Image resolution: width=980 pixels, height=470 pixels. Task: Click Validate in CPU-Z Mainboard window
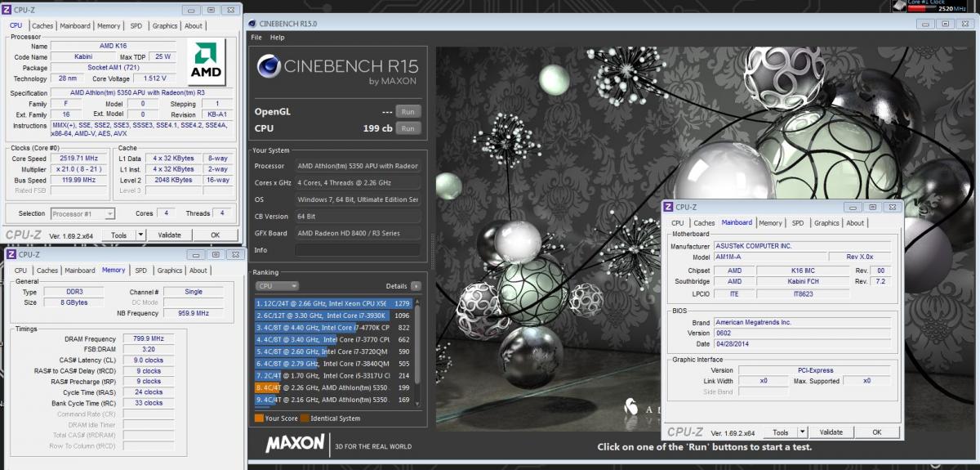[831, 432]
